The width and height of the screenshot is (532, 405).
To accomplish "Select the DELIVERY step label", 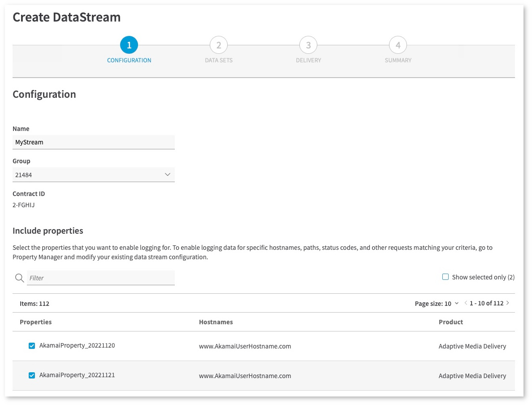I will click(x=308, y=60).
